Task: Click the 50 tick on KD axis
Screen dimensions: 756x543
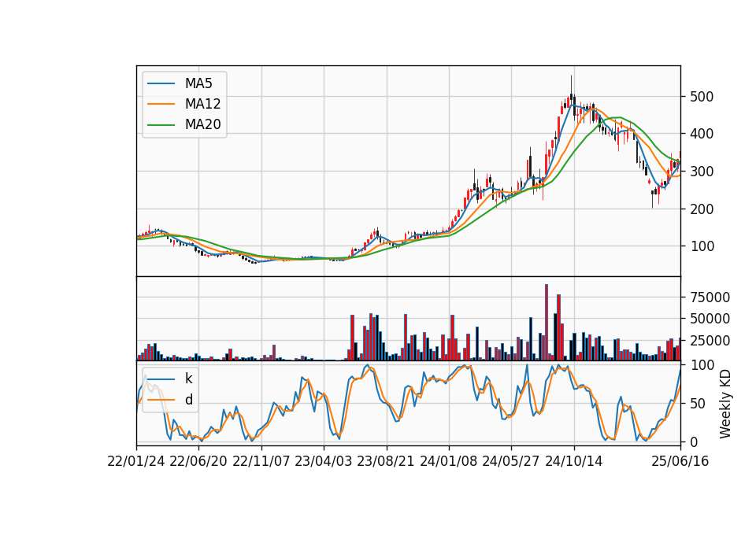Action: [698, 404]
